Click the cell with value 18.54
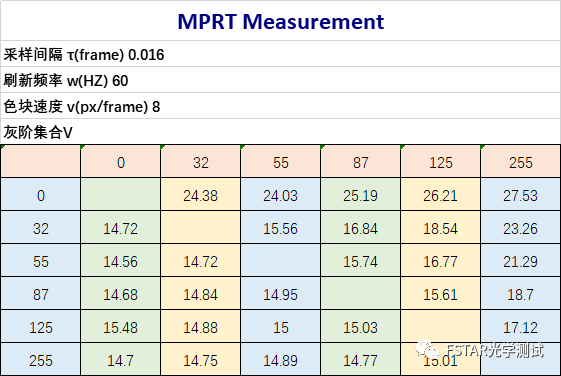Image resolution: width=561 pixels, height=376 pixels. (x=441, y=228)
